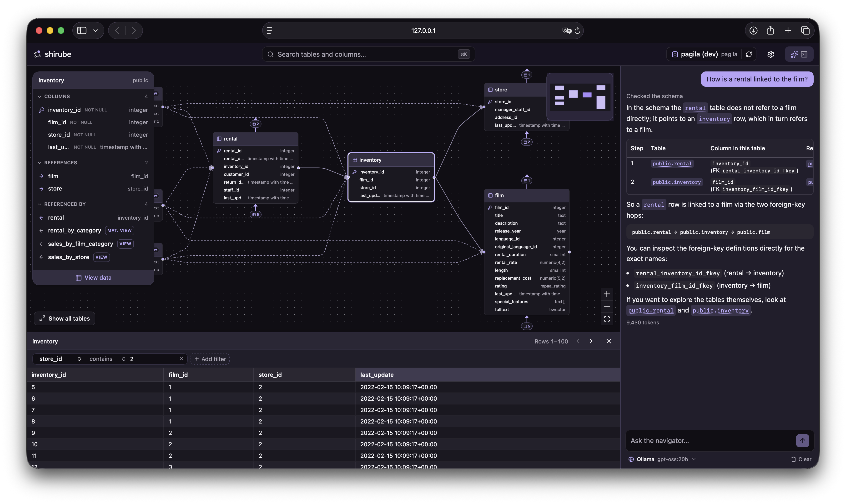Click the diagram minimap thumbnail
Image resolution: width=846 pixels, height=504 pixels.
579,97
